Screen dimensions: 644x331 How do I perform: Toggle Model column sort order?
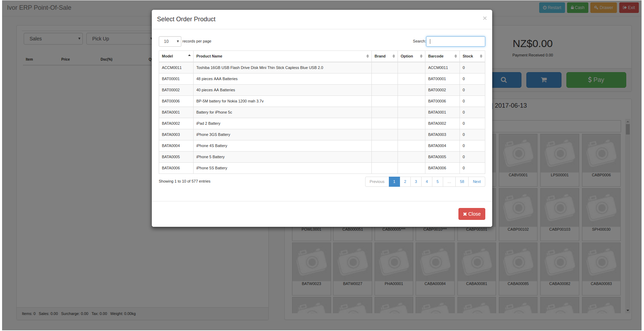coord(176,56)
